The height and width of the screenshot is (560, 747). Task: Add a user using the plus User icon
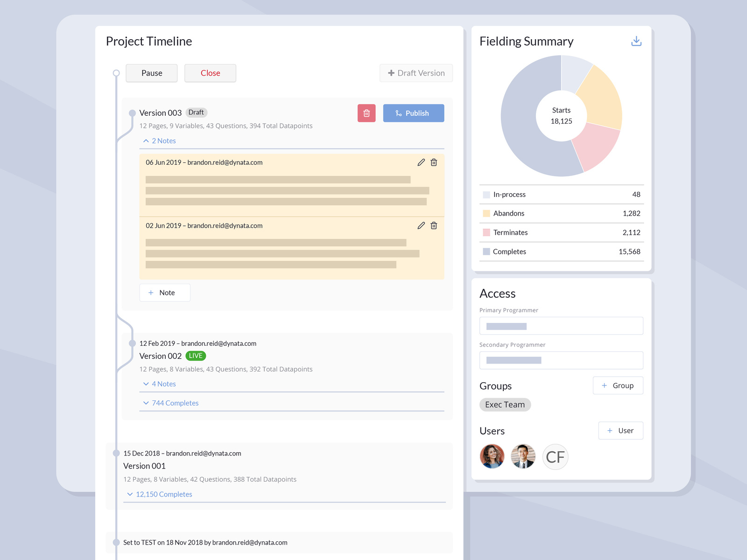coord(620,430)
